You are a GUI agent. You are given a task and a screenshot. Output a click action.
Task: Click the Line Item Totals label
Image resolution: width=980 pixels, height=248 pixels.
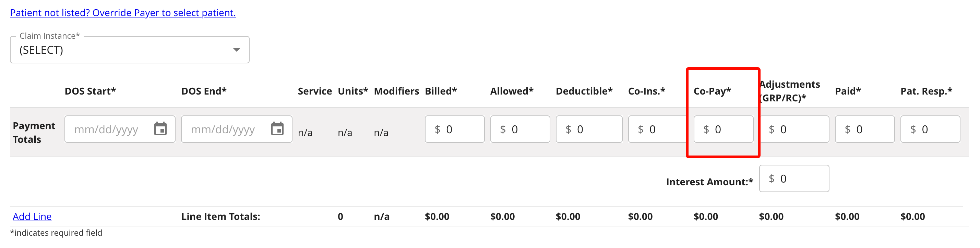pyautogui.click(x=220, y=216)
